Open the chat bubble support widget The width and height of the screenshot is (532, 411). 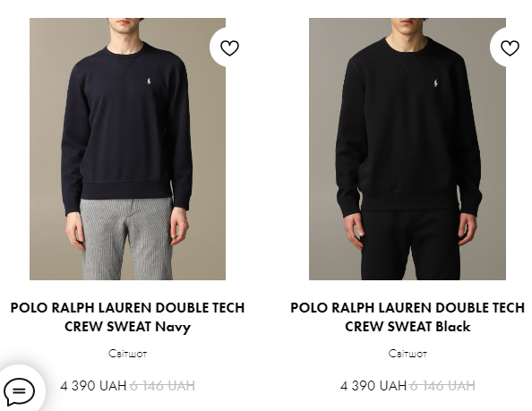tap(19, 391)
